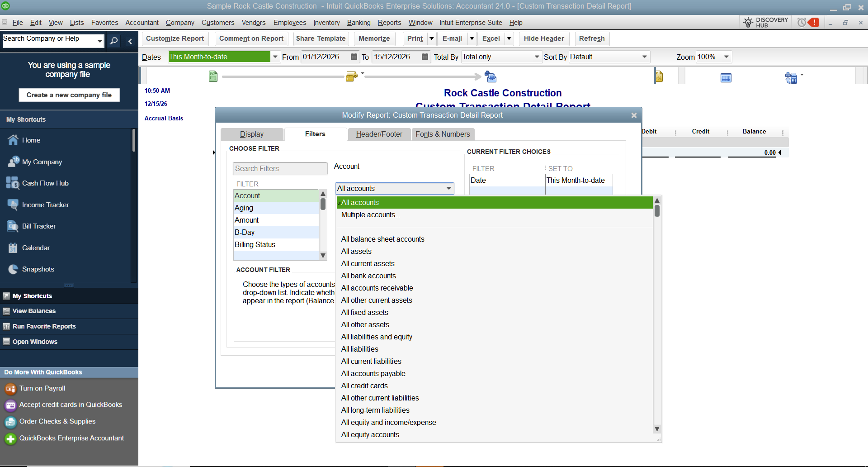Open Calendar shortcut
The width and height of the screenshot is (868, 467).
[x=36, y=248]
